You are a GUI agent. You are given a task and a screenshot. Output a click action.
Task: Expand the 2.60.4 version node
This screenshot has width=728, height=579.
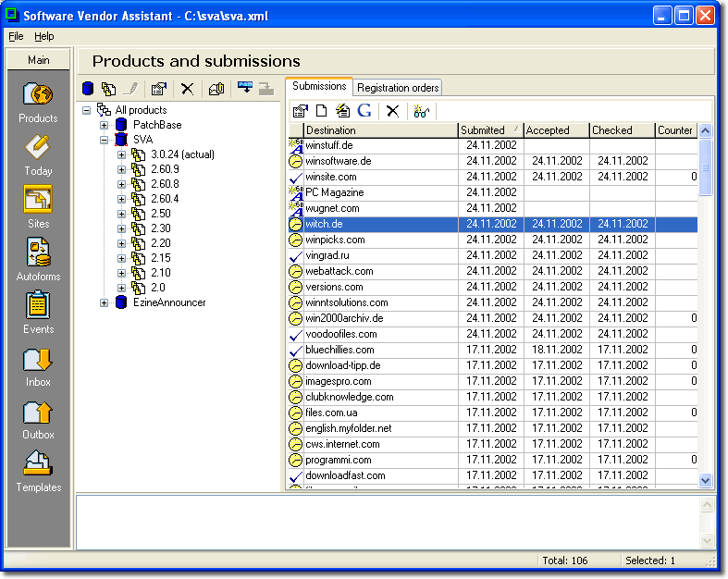point(122,199)
